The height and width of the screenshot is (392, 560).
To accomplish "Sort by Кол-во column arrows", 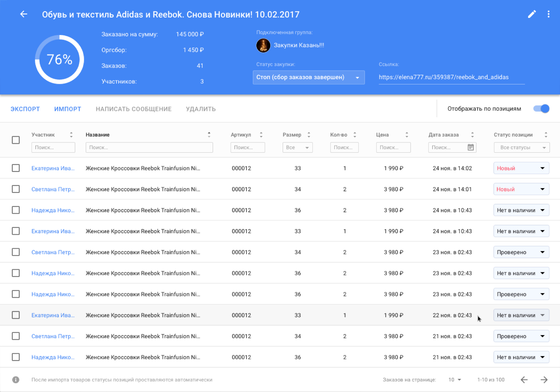I will (x=355, y=135).
